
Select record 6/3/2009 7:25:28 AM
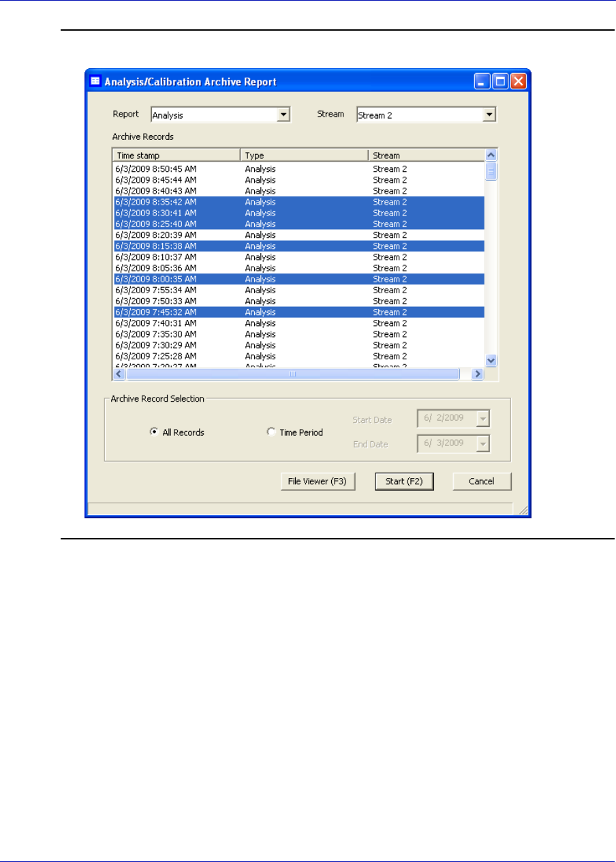pos(299,356)
